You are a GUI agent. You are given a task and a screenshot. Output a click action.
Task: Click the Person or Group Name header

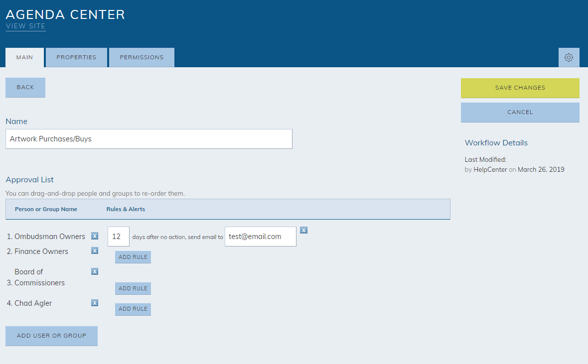46,209
